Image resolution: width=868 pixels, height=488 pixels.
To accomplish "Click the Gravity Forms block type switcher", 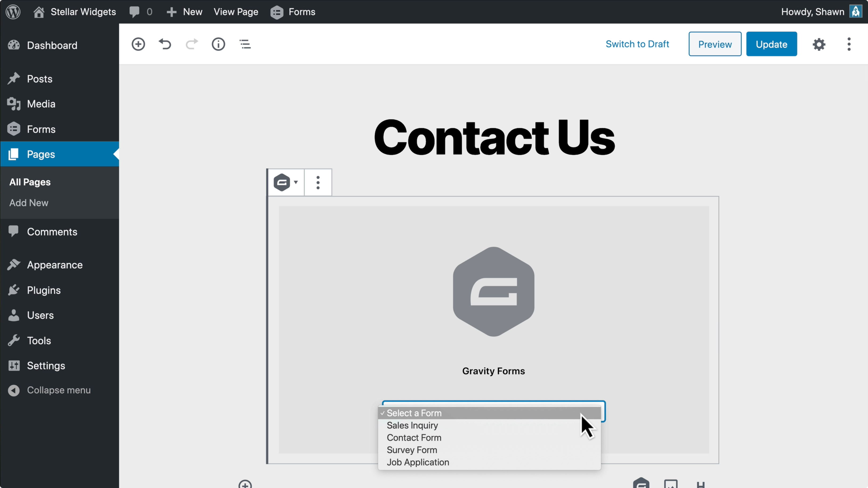I will [285, 182].
